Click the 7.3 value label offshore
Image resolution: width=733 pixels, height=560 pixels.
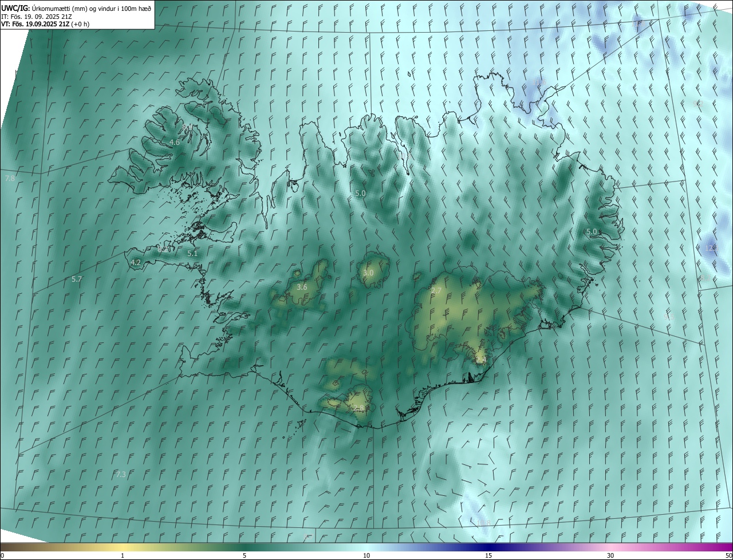click(121, 474)
